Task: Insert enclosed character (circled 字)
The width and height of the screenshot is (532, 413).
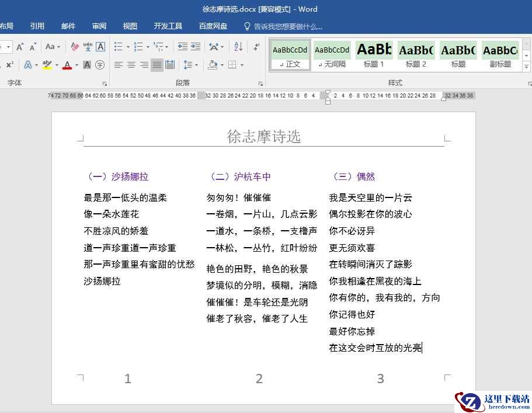Action: click(x=100, y=64)
